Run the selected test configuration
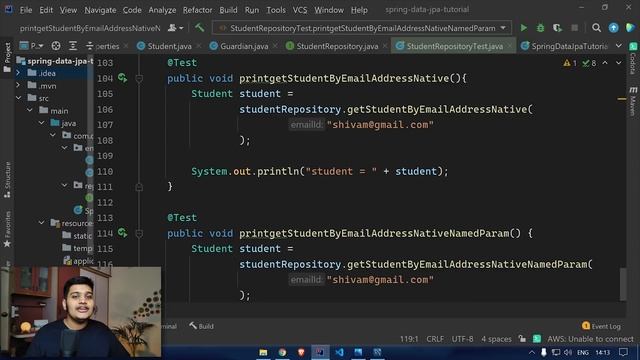This screenshot has height=360, width=640. click(x=523, y=28)
